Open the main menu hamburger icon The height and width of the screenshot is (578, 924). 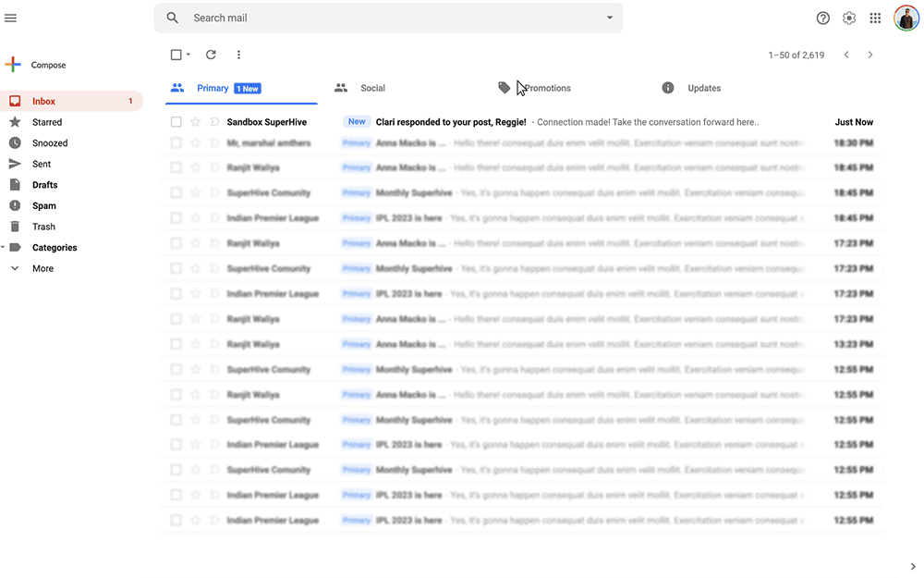pos(10,18)
